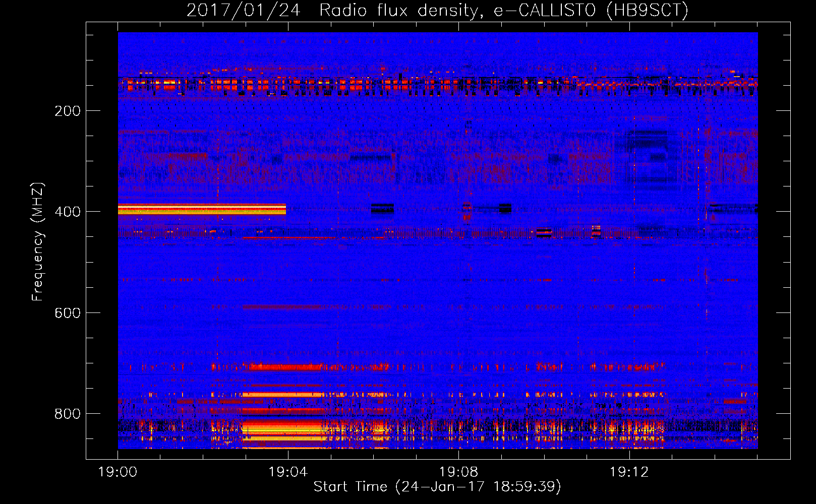Click the 19:12 time tick label

[629, 472]
